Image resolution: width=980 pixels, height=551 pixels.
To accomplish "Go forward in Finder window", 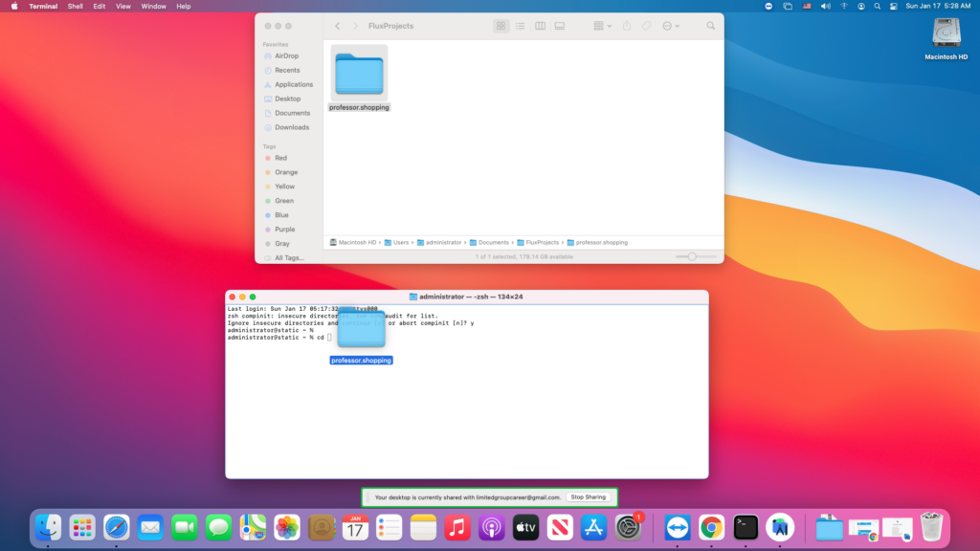I will click(356, 26).
